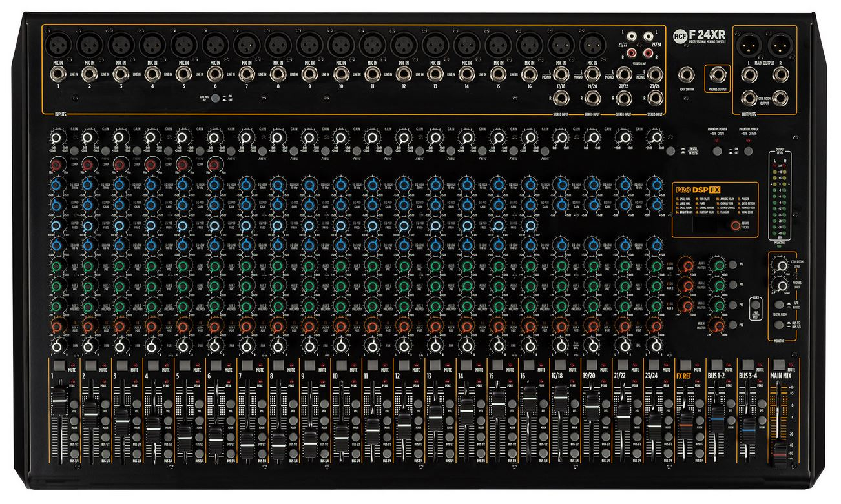Select the 23/24 R stereo input jack
Screen dimensions: 841x504
655,98
